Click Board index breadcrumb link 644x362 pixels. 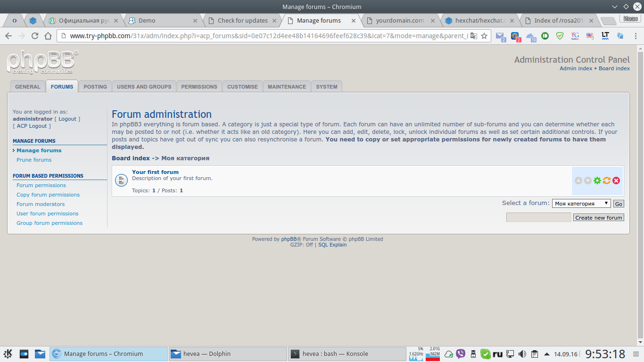131,158
